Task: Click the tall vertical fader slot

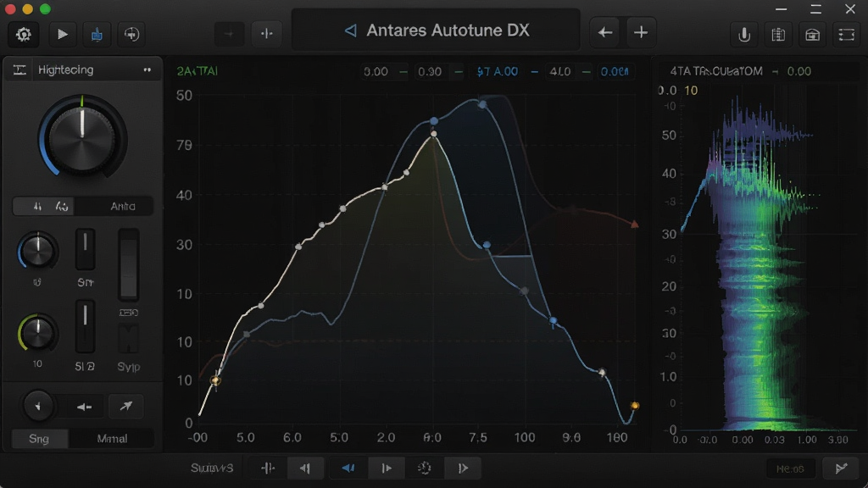Action: pos(129,264)
